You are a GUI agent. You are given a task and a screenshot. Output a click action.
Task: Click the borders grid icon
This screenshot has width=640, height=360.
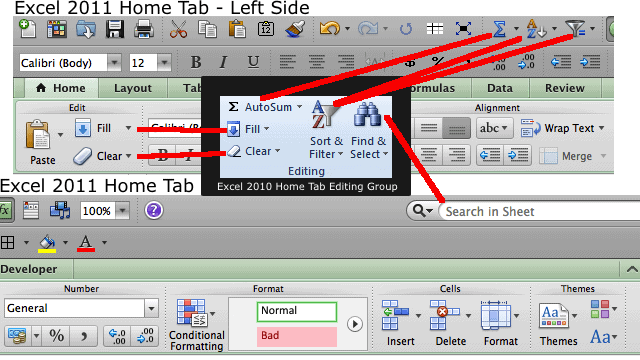click(x=7, y=242)
